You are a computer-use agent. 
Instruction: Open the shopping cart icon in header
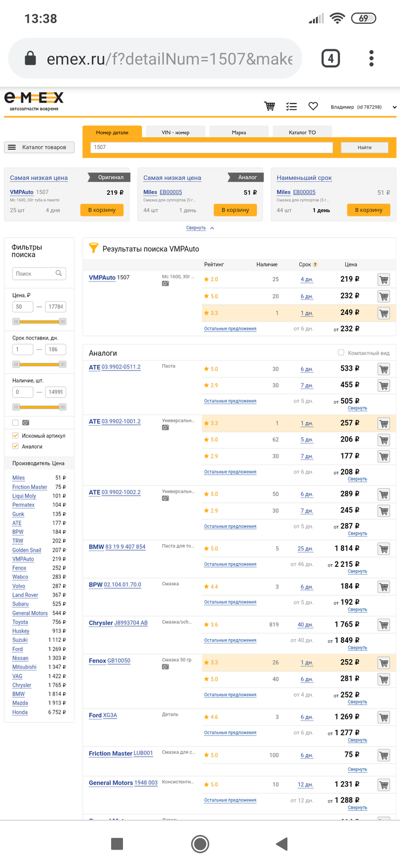pyautogui.click(x=269, y=106)
